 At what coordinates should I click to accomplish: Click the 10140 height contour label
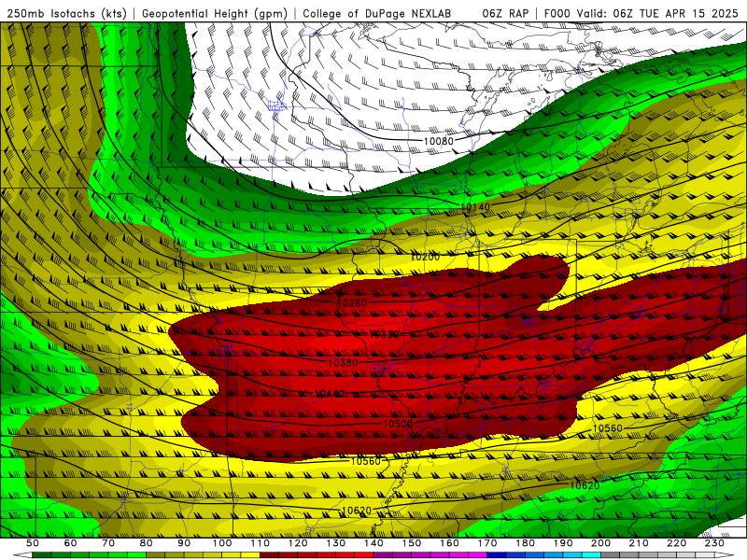click(x=475, y=207)
